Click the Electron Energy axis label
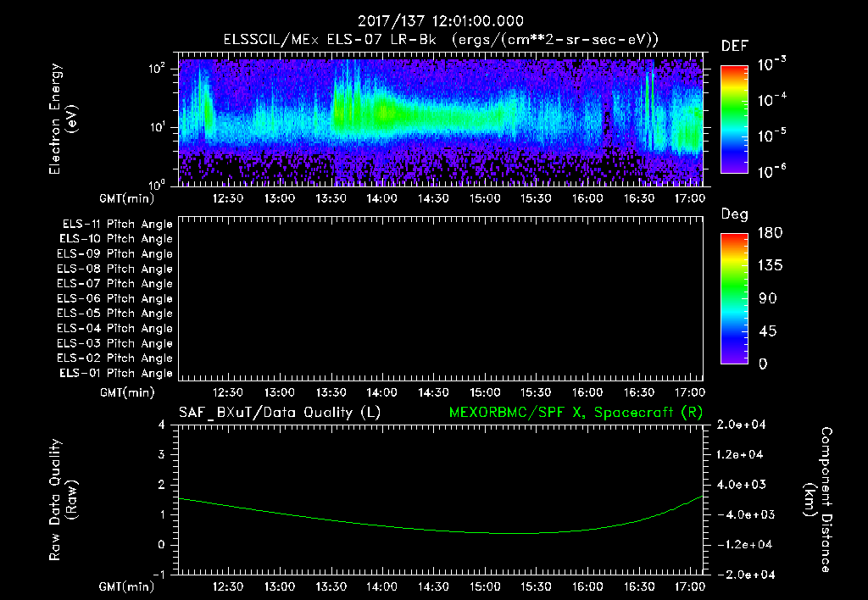Screen dimensions: 868x600 pyautogui.click(x=63, y=119)
